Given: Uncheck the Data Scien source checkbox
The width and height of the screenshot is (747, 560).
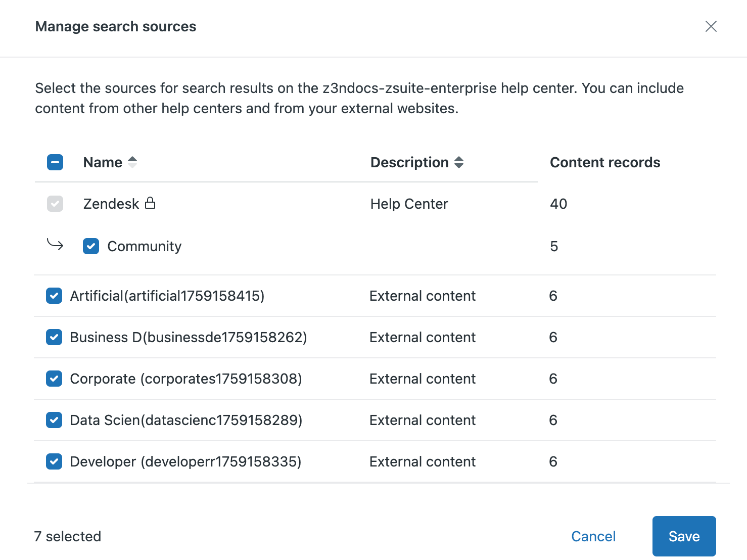Looking at the screenshot, I should click(x=54, y=420).
